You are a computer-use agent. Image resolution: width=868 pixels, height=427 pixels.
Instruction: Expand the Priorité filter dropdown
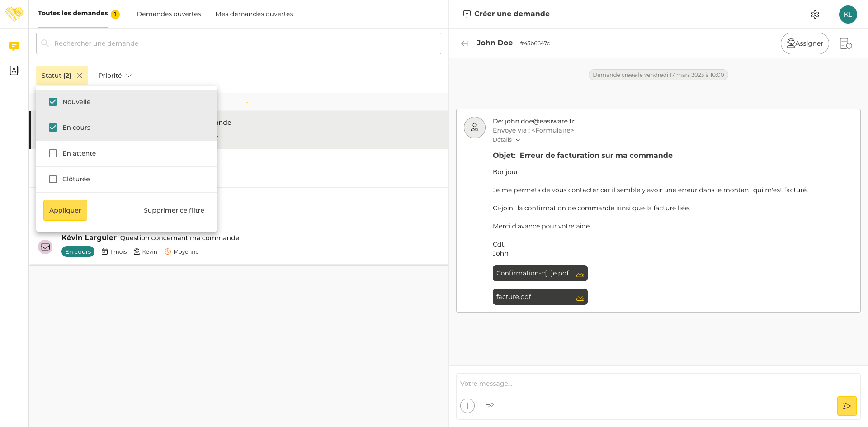click(x=115, y=76)
